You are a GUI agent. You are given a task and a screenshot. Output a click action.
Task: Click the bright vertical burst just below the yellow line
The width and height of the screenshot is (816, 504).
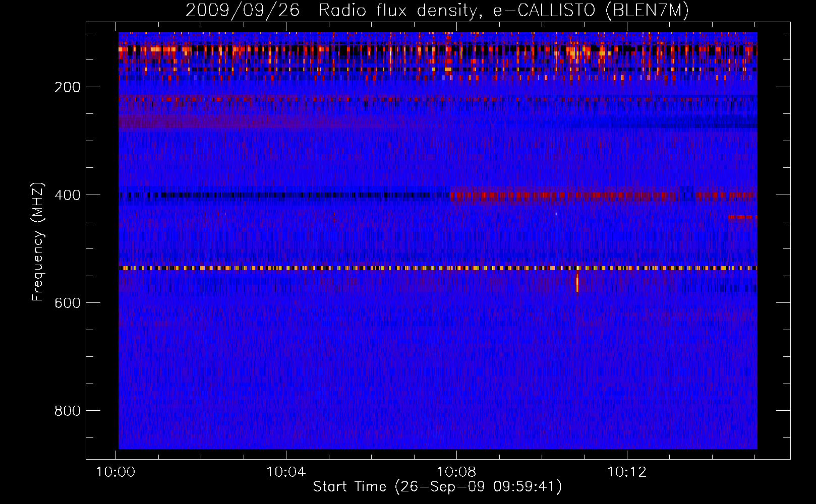point(577,283)
